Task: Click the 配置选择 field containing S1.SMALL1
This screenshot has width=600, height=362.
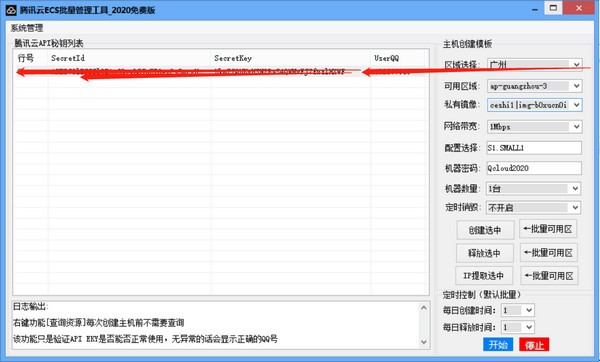Action: 534,148
